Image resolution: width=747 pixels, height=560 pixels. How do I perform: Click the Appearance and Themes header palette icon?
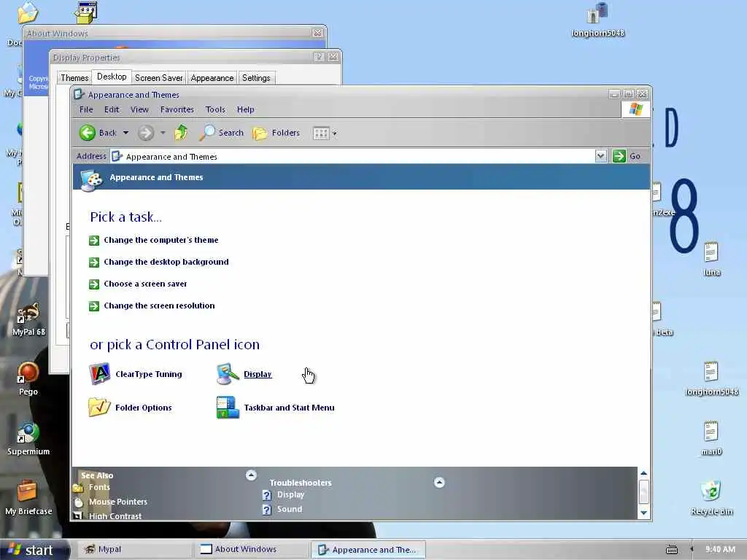point(91,181)
